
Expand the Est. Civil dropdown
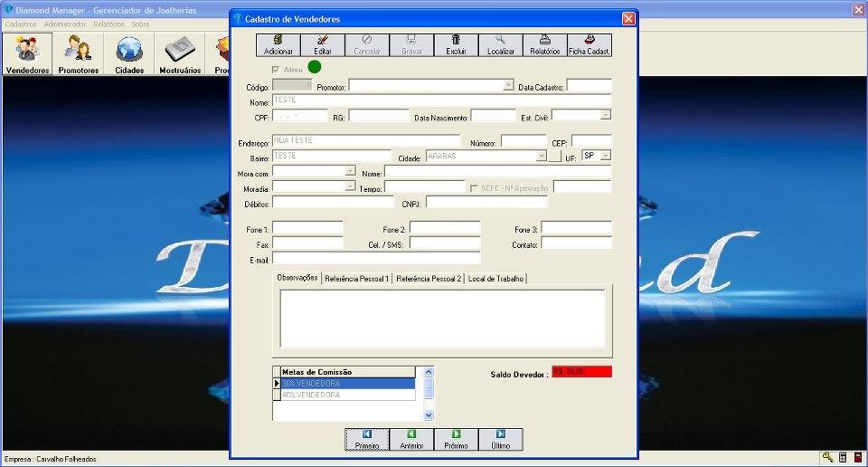[605, 115]
